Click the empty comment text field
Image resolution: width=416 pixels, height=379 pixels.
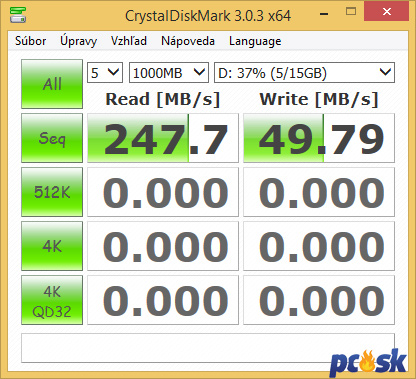coord(208,348)
